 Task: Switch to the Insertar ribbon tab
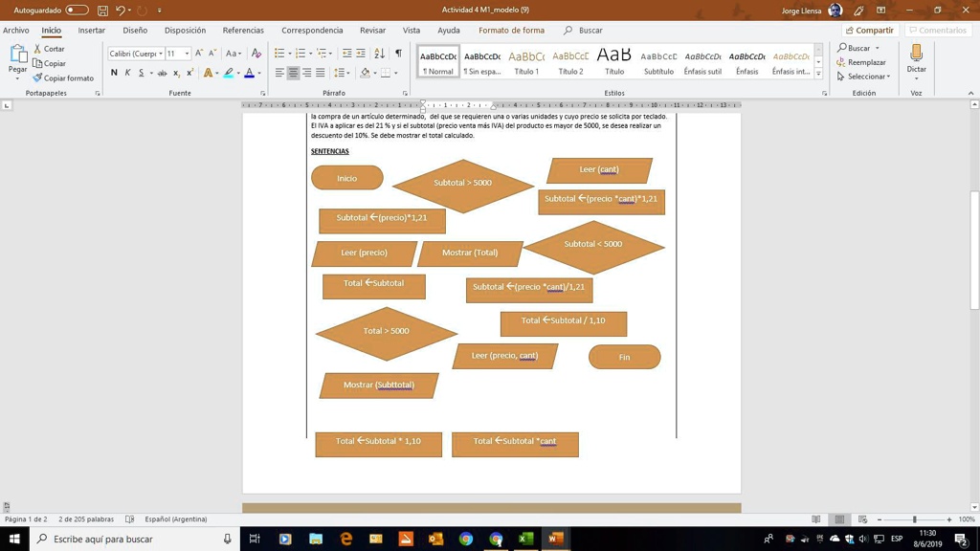pos(91,30)
